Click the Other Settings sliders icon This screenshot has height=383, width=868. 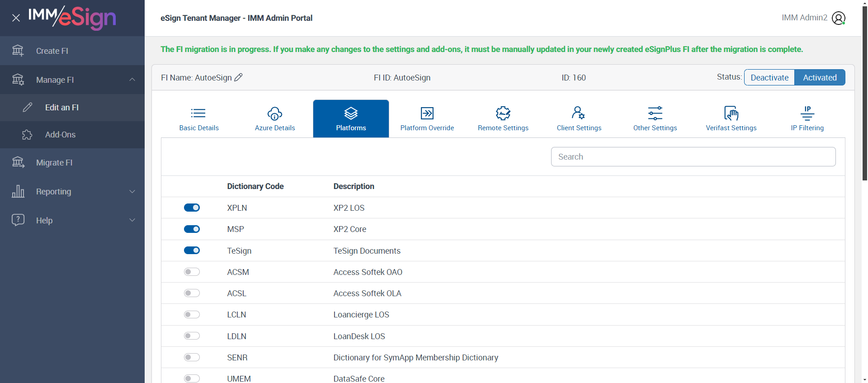point(655,113)
